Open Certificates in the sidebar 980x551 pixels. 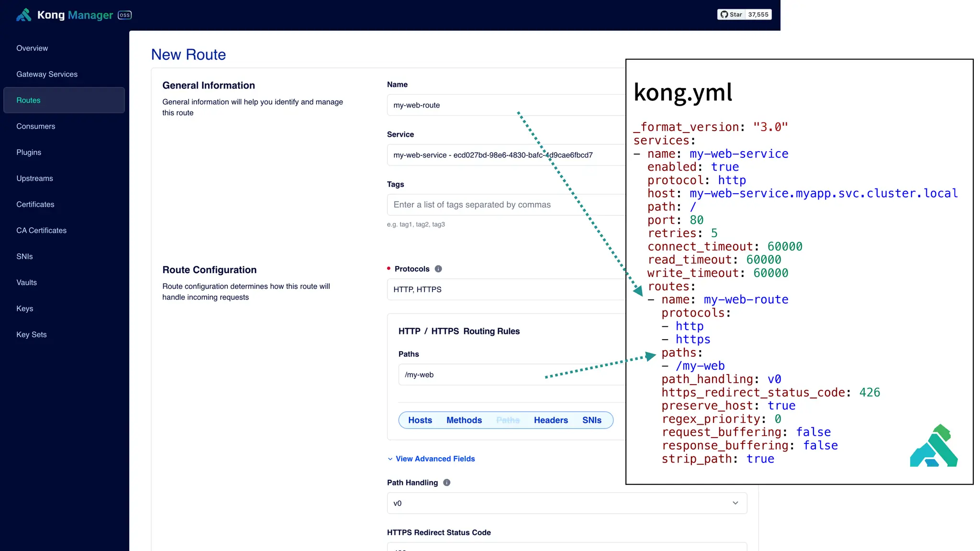coord(35,204)
